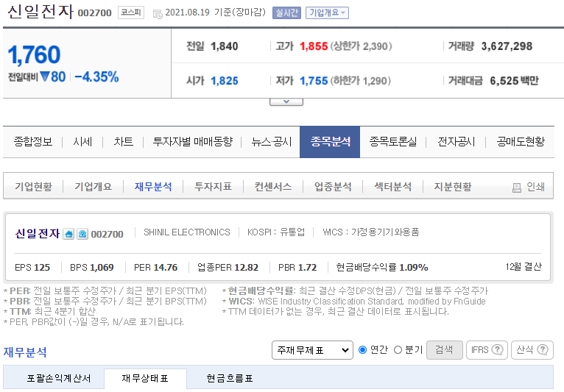Screen dimensions: 564x392
Task: Click the 신일전자 title at the top
Action: click(40, 12)
